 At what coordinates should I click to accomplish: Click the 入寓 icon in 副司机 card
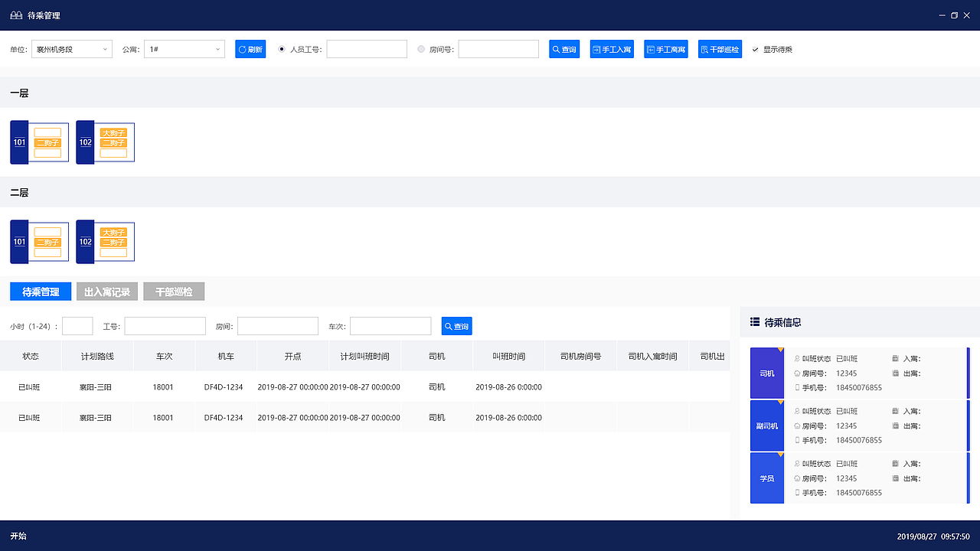coord(895,411)
